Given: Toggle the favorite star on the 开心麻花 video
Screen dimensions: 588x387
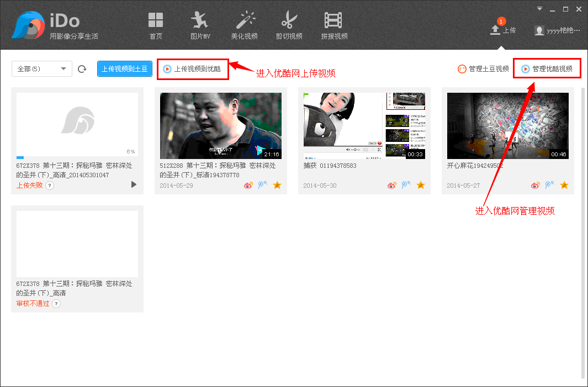Looking at the screenshot, I should [x=564, y=185].
